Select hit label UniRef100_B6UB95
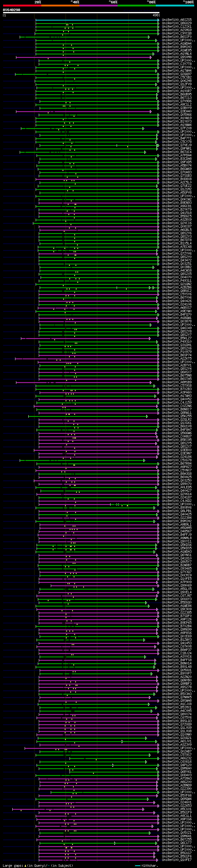Viewport: 197px width, 868px height. 177,94
